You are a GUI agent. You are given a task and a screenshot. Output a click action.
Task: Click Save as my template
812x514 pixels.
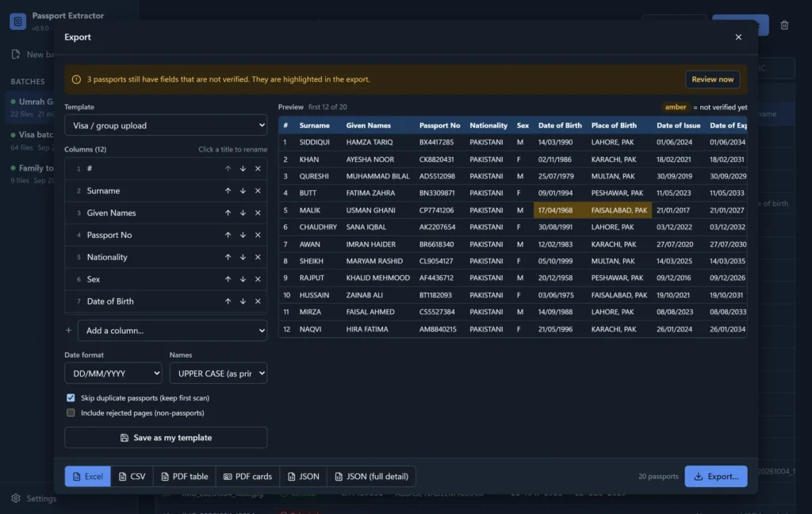pyautogui.click(x=166, y=437)
